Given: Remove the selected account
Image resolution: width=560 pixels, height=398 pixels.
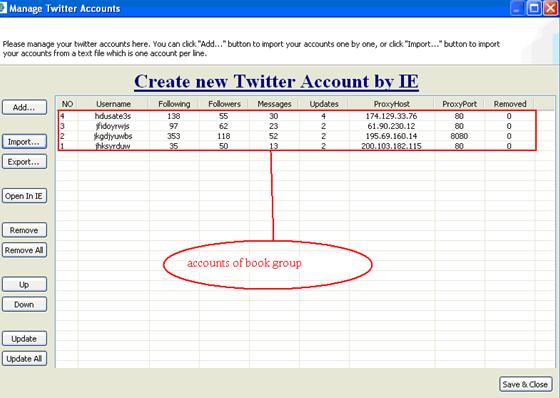Looking at the screenshot, I should click(x=24, y=230).
